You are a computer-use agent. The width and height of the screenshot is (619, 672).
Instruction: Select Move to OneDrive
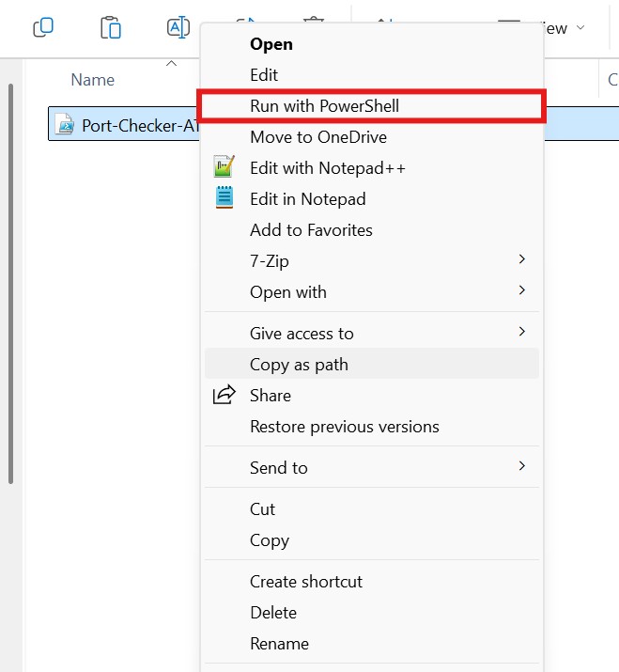[317, 137]
